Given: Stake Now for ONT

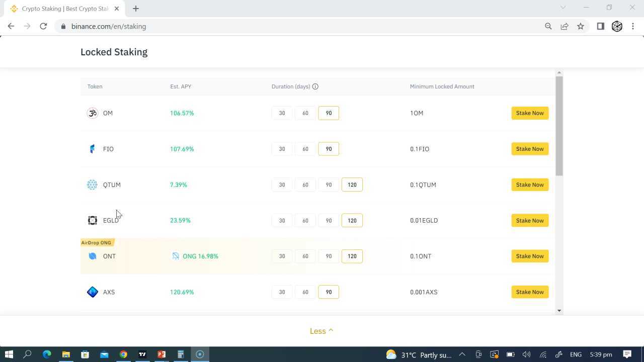Looking at the screenshot, I should coord(530,256).
